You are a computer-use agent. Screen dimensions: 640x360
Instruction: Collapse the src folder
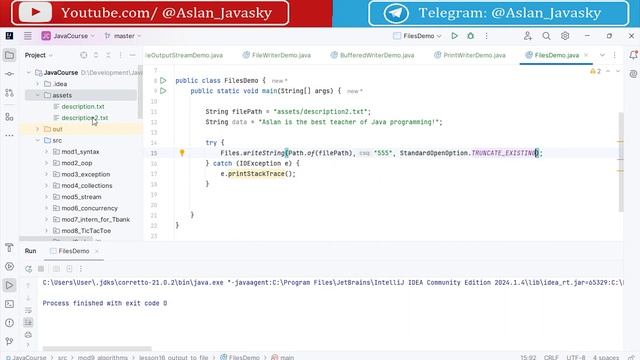38,140
